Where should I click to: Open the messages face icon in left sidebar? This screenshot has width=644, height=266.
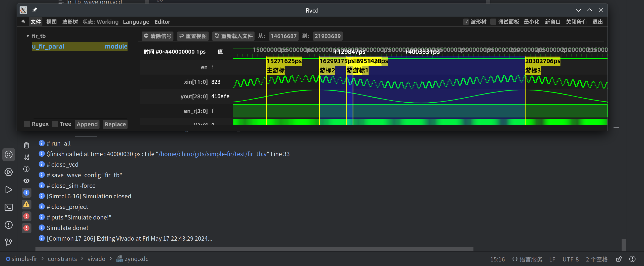click(x=9, y=154)
